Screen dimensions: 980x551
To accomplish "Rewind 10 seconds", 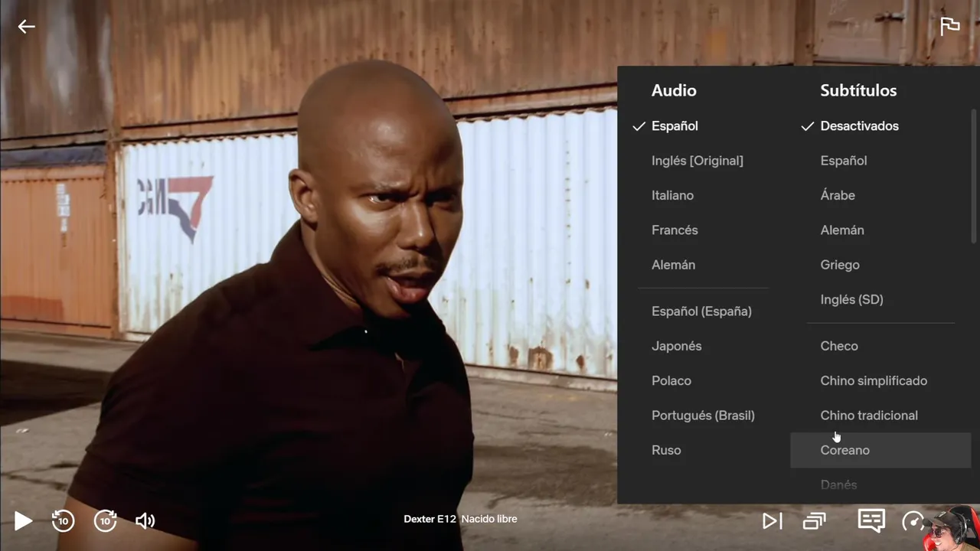I will coord(63,521).
